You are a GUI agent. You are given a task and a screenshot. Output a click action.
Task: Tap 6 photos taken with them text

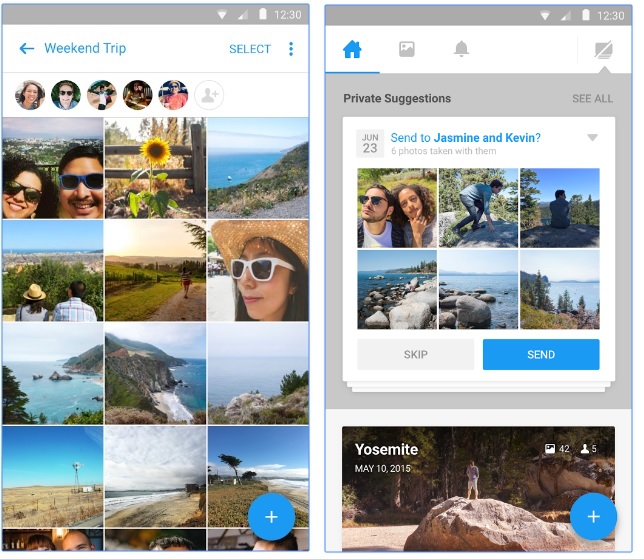click(444, 151)
